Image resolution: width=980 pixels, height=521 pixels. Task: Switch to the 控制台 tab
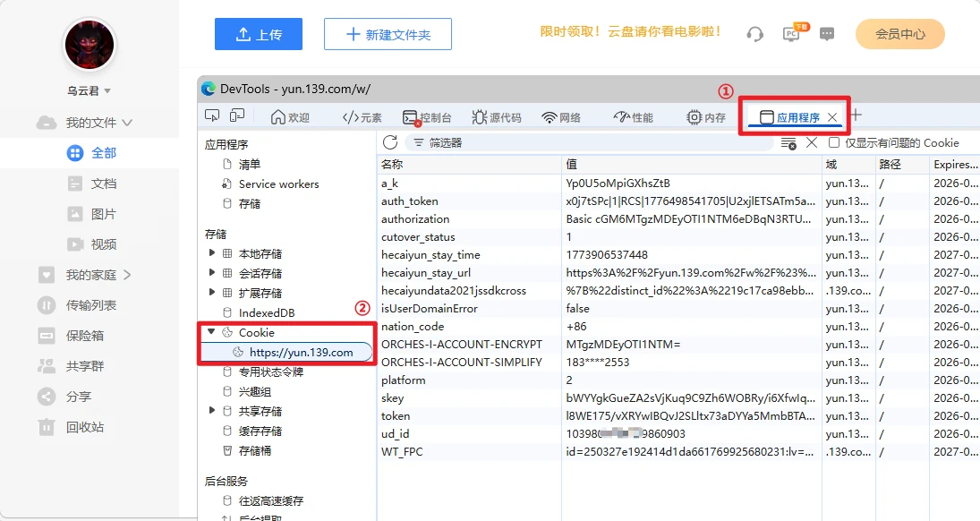(427, 117)
